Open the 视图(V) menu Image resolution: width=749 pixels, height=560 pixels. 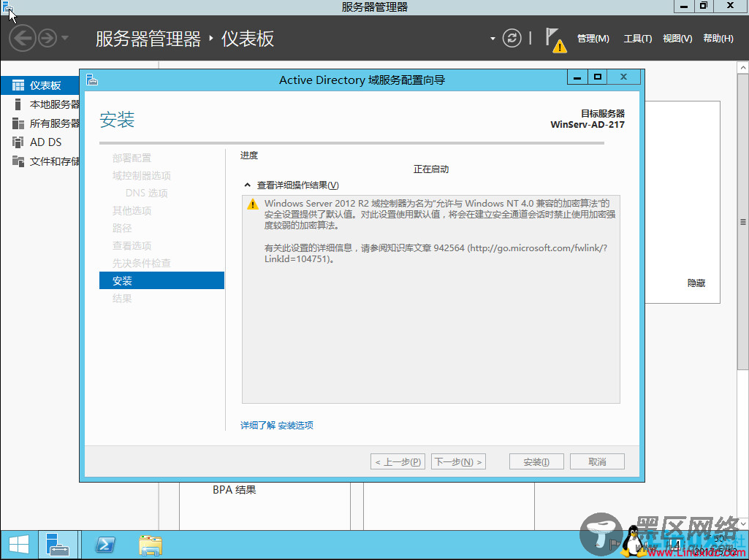(x=677, y=39)
